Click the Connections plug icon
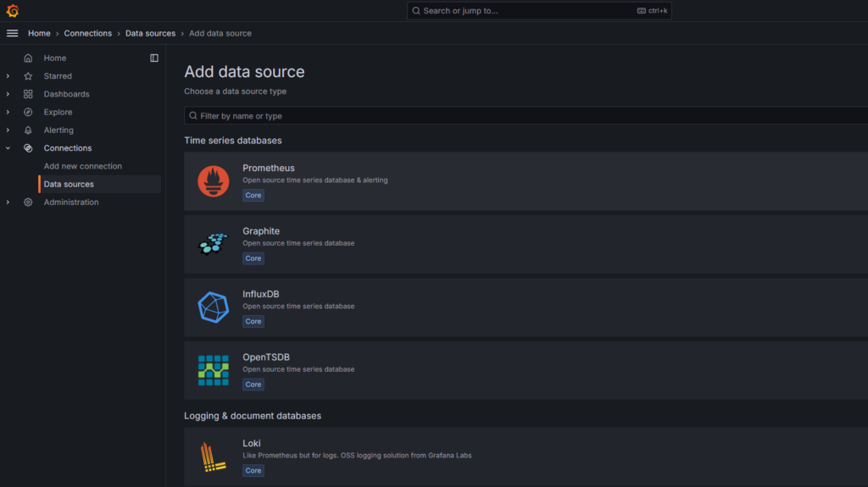The image size is (868, 487). 28,147
